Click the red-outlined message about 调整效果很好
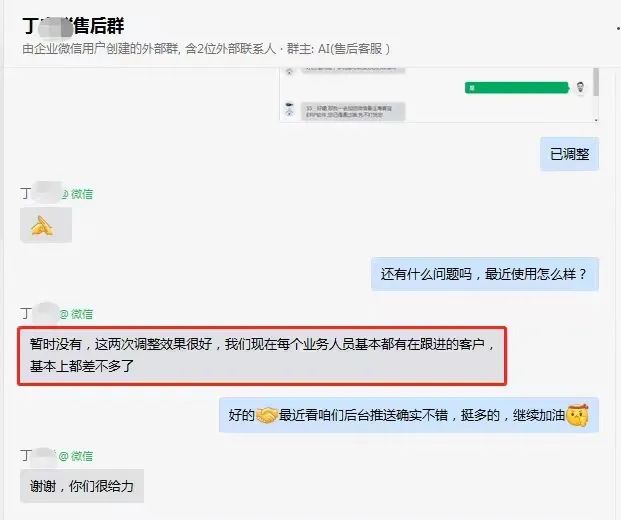This screenshot has width=621, height=520. coord(262,355)
